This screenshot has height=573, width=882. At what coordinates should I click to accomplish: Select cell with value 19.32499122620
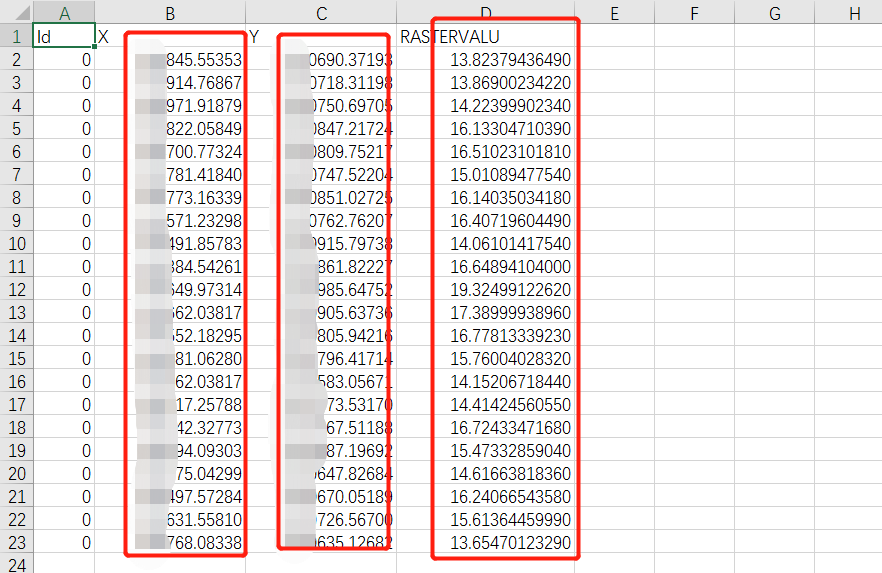510,290
